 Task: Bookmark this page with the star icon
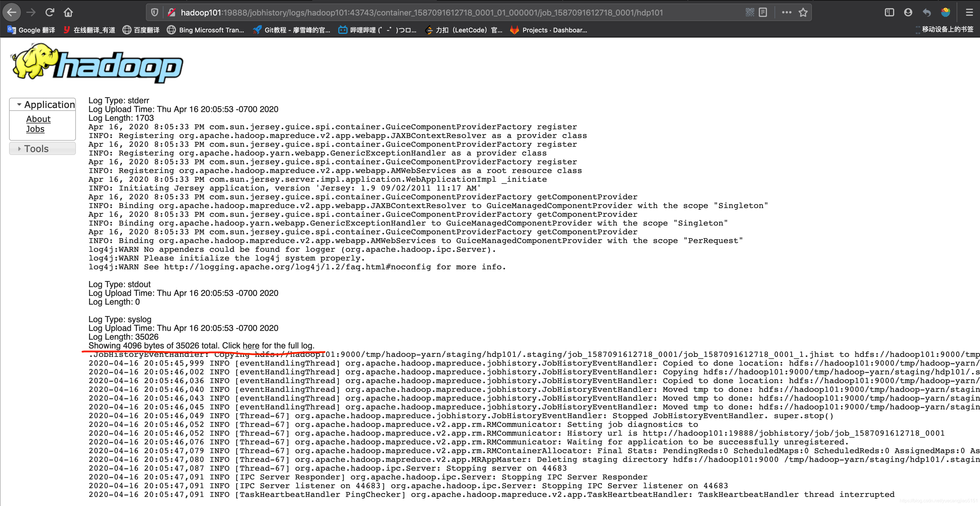[803, 13]
